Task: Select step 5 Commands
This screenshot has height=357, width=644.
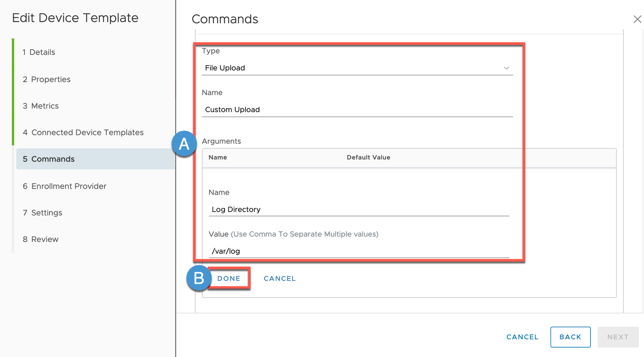Action: click(x=96, y=159)
